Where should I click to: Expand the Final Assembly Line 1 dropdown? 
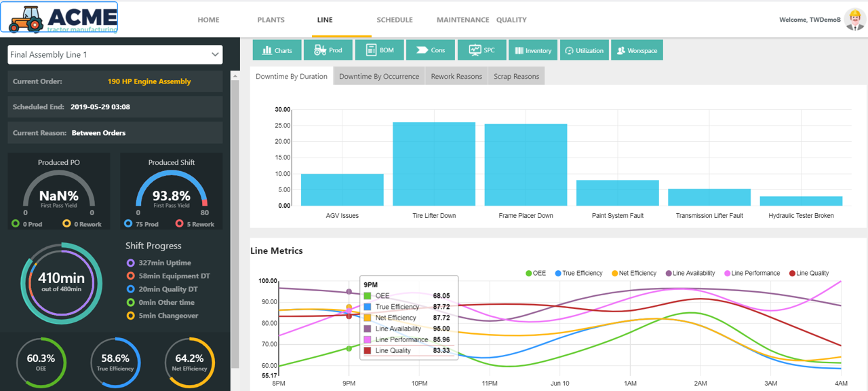(x=115, y=55)
